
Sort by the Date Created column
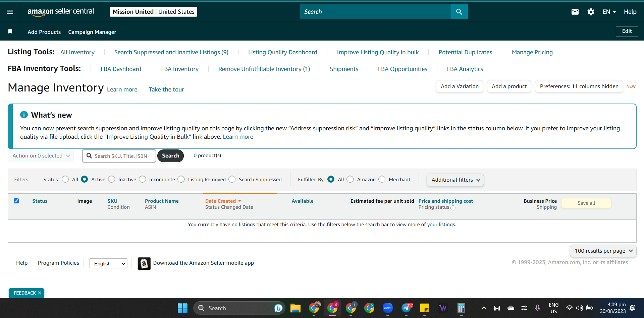tap(223, 201)
